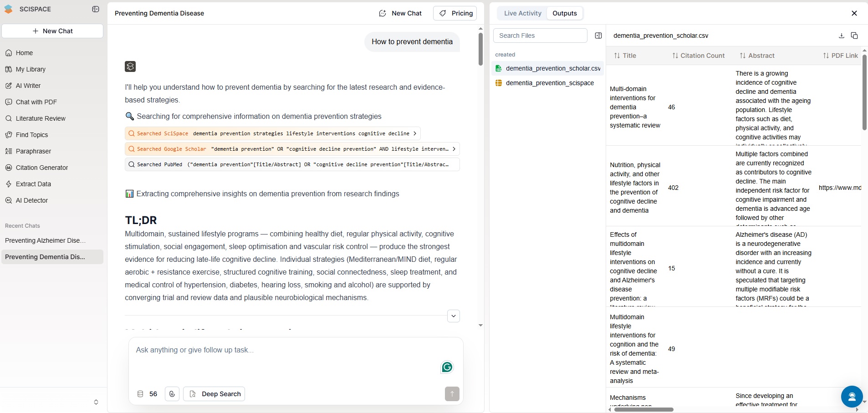This screenshot has height=413, width=868.
Task: Sort table by Citation Count
Action: [x=698, y=56]
